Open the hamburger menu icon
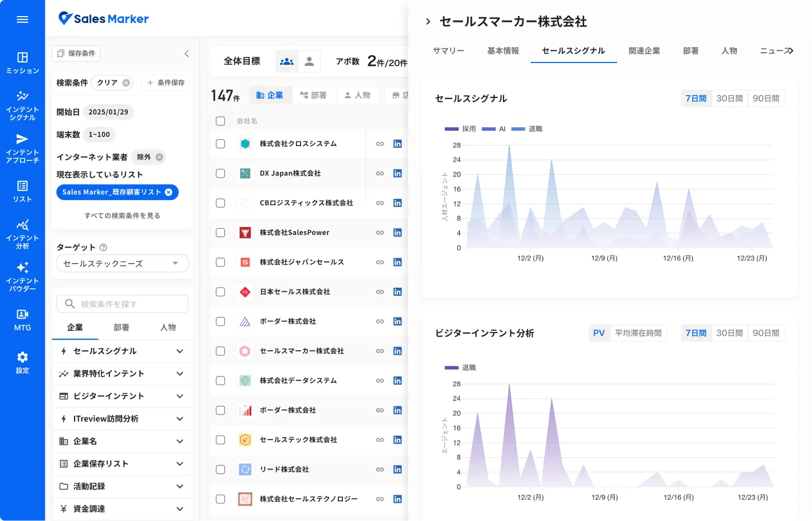 [x=22, y=19]
